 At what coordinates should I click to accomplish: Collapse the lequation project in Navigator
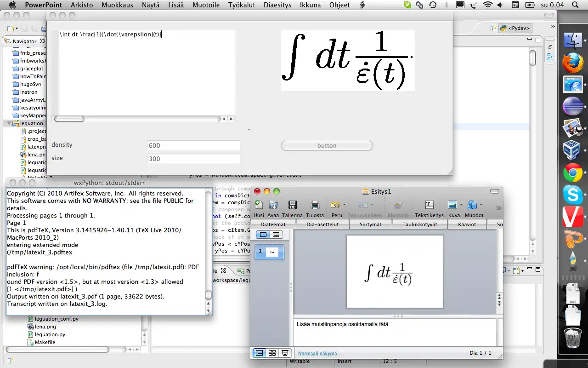[x=9, y=123]
